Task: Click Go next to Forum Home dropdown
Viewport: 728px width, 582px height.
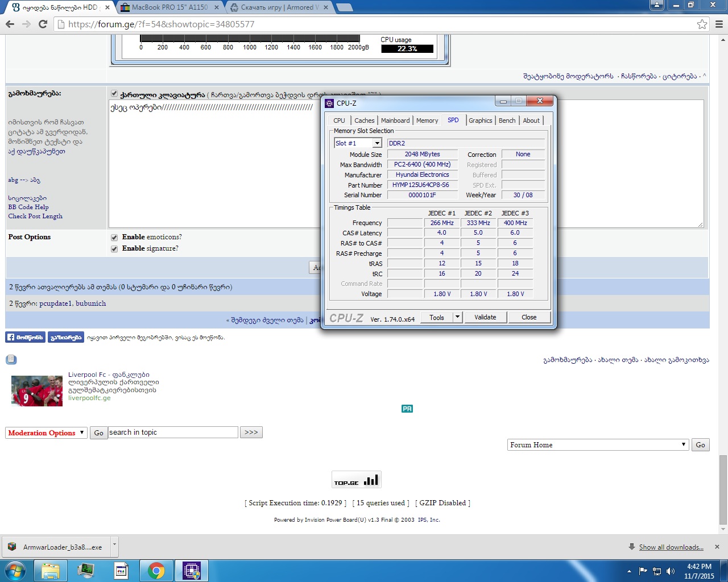Action: (700, 445)
